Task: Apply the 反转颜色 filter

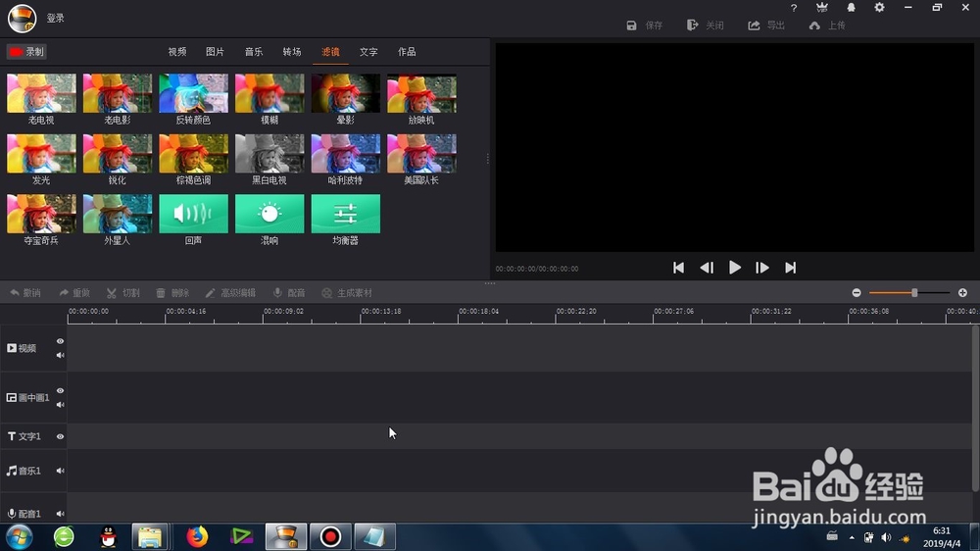Action: 194,93
